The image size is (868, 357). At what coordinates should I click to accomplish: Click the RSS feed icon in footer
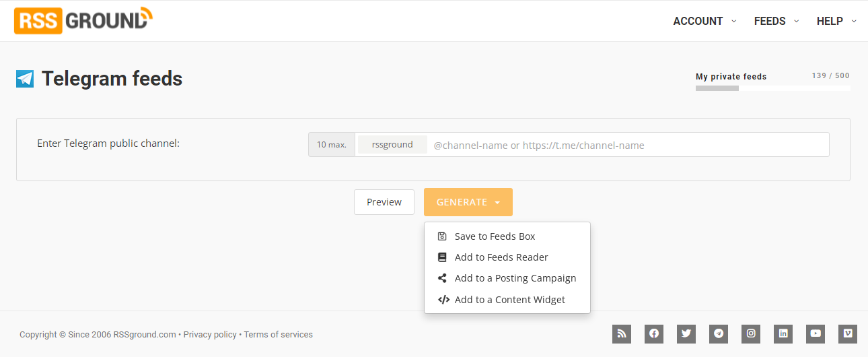click(x=621, y=333)
